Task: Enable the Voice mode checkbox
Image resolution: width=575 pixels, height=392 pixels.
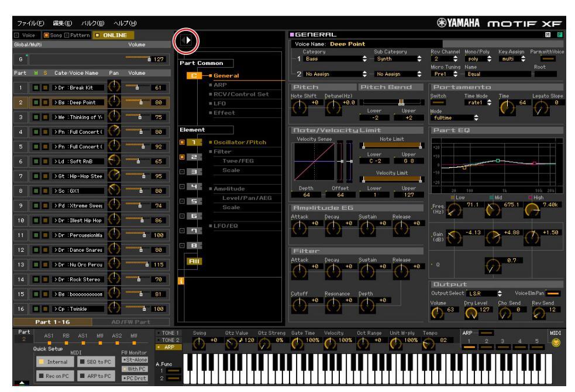Action: [x=6, y=36]
